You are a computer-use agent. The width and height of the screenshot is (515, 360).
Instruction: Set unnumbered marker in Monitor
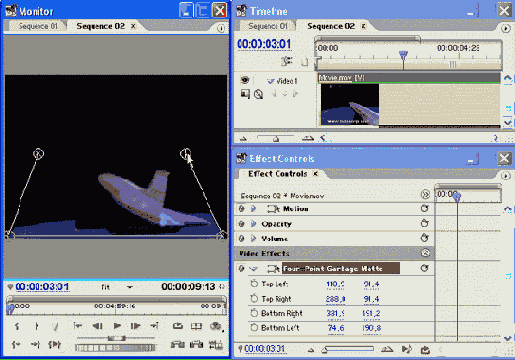pyautogui.click(x=55, y=326)
